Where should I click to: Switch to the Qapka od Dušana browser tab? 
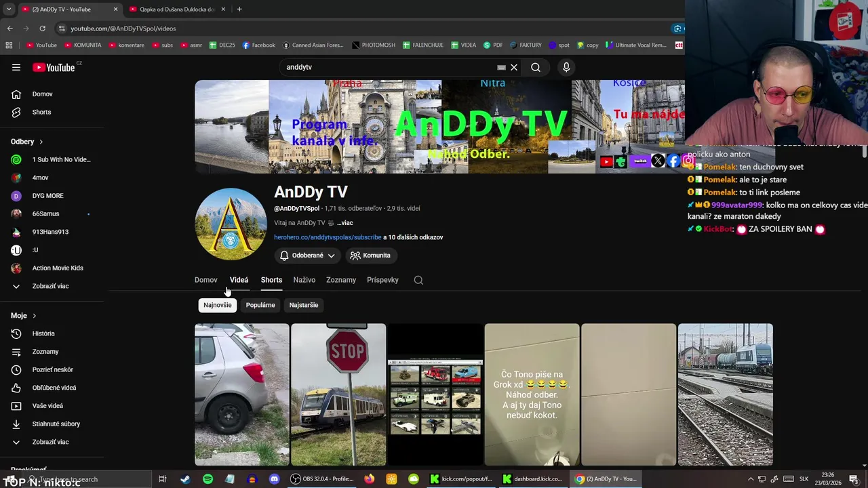tap(177, 9)
